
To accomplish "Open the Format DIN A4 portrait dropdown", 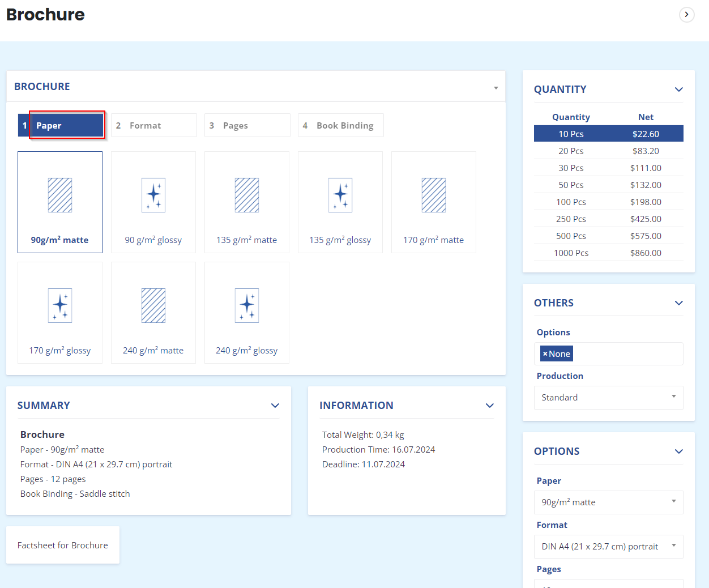I will [x=609, y=547].
